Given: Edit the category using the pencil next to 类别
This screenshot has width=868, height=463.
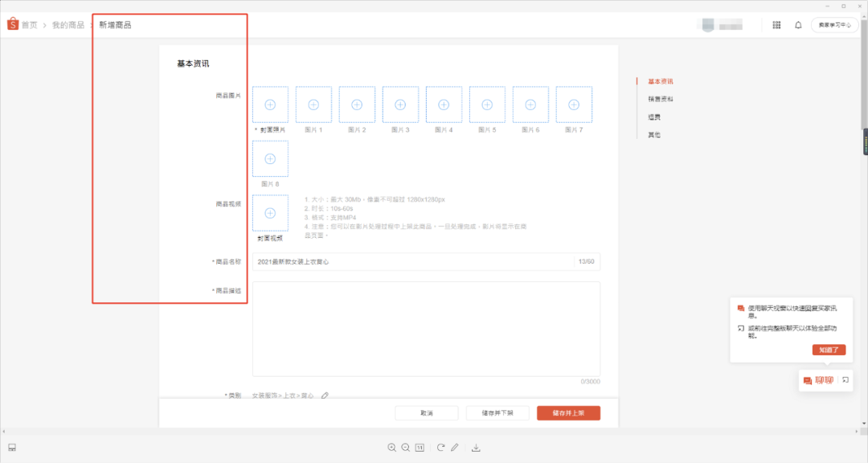Looking at the screenshot, I should click(x=324, y=395).
